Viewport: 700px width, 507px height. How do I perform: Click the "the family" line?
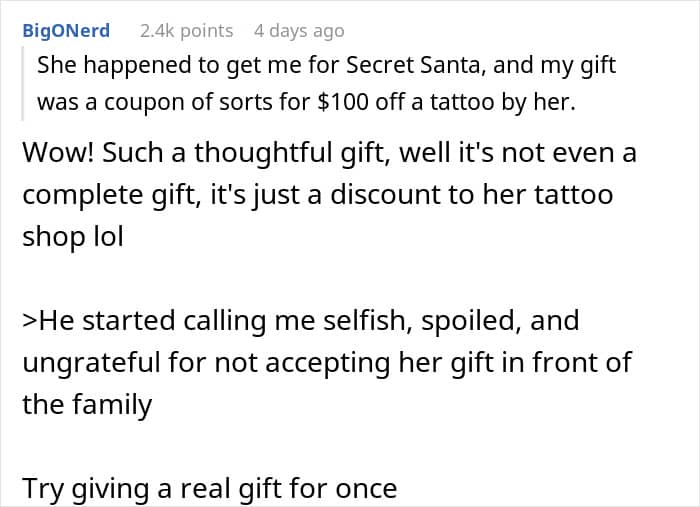87,404
